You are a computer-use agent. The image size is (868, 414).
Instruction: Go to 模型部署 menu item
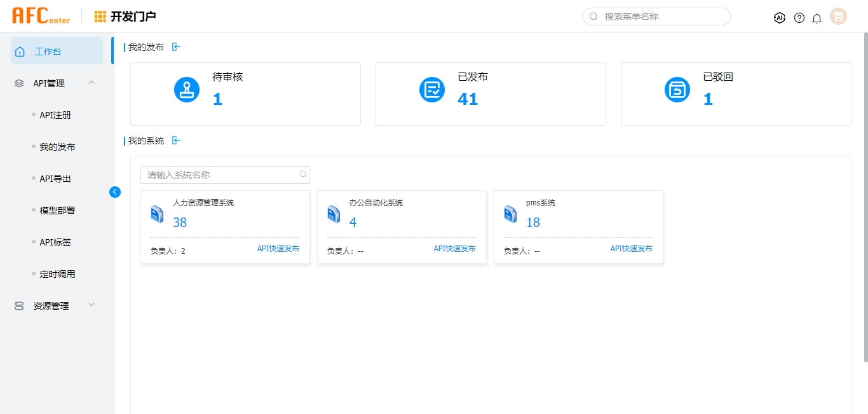point(57,210)
